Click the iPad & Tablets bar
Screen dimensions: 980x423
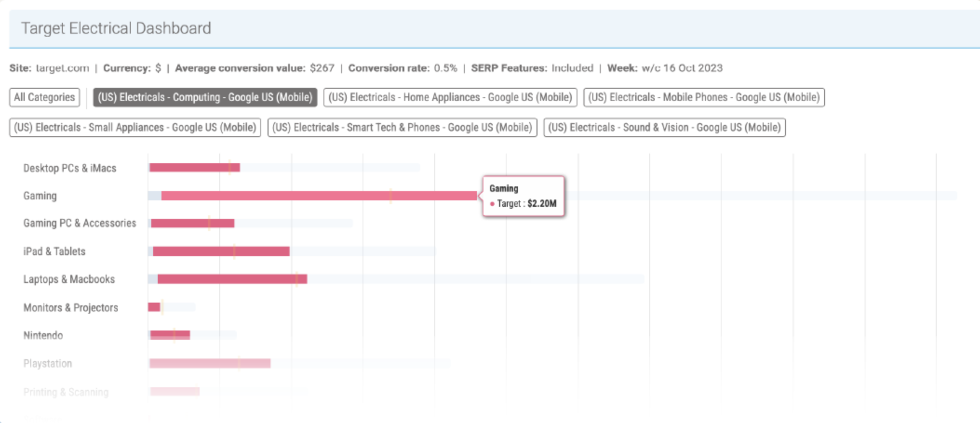tap(221, 251)
